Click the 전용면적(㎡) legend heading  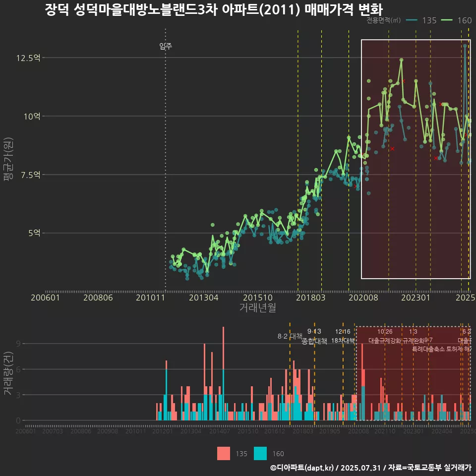(x=384, y=20)
